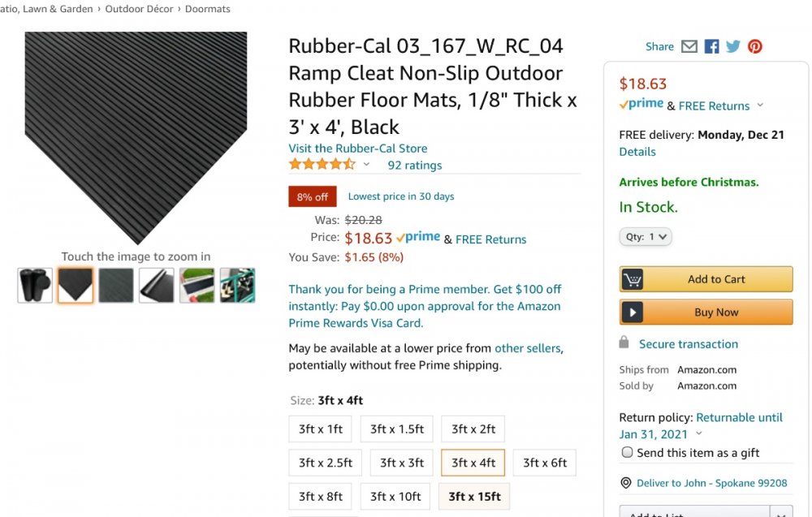
Task: Enable Send this item as a gift
Action: click(627, 453)
